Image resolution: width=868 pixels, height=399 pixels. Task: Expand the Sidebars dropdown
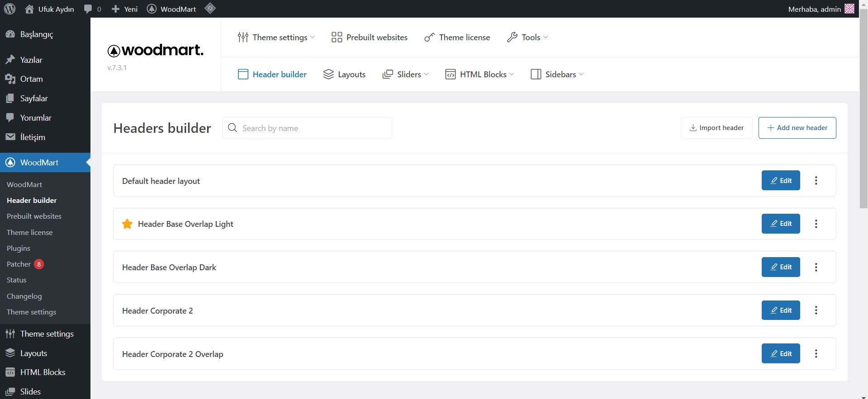(x=557, y=75)
